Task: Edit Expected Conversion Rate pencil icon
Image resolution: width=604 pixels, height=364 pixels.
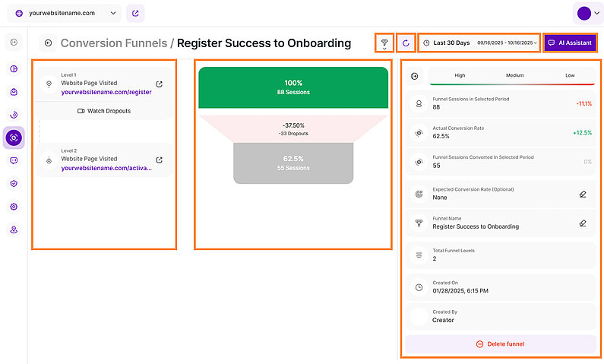Action: tap(582, 195)
